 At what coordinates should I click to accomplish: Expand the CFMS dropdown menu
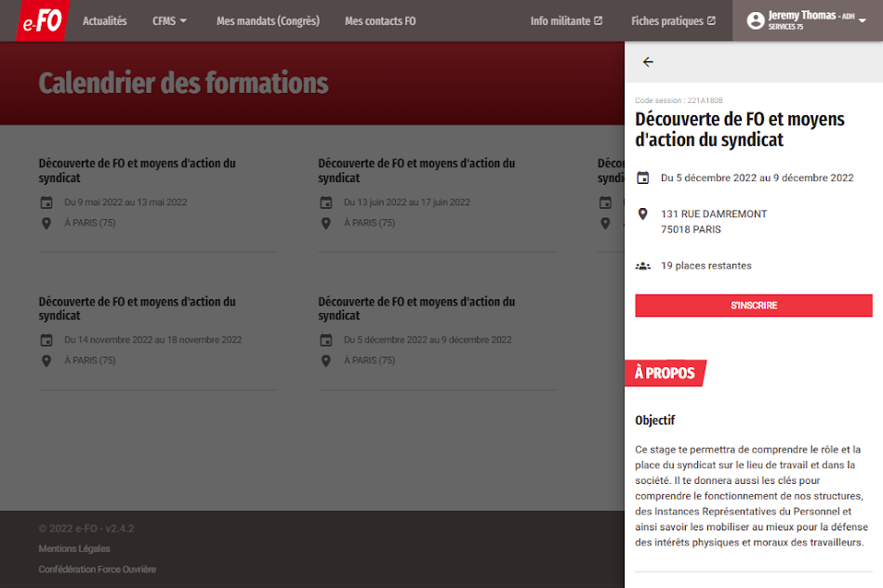pos(170,20)
